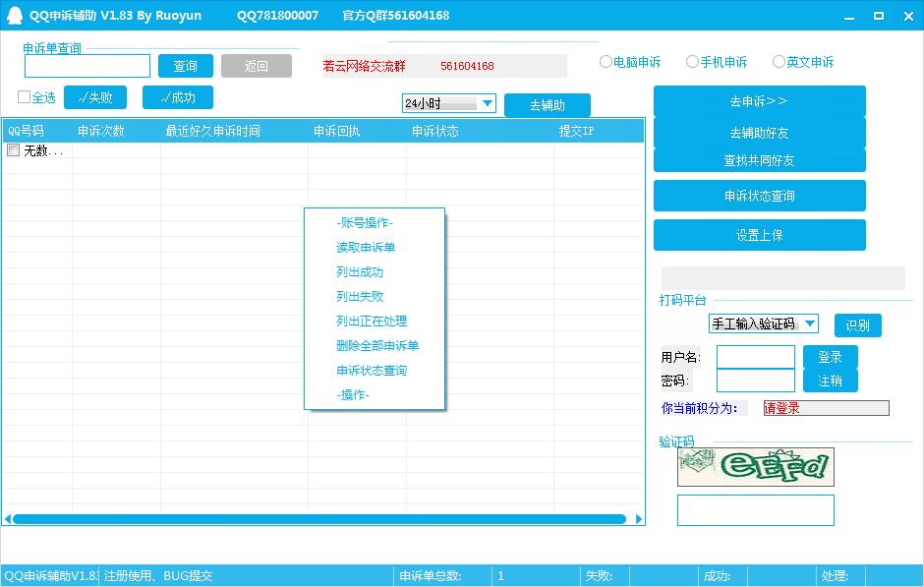Focus the 密码 input field
Image resolution: width=924 pixels, height=587 pixels.
tap(756, 381)
